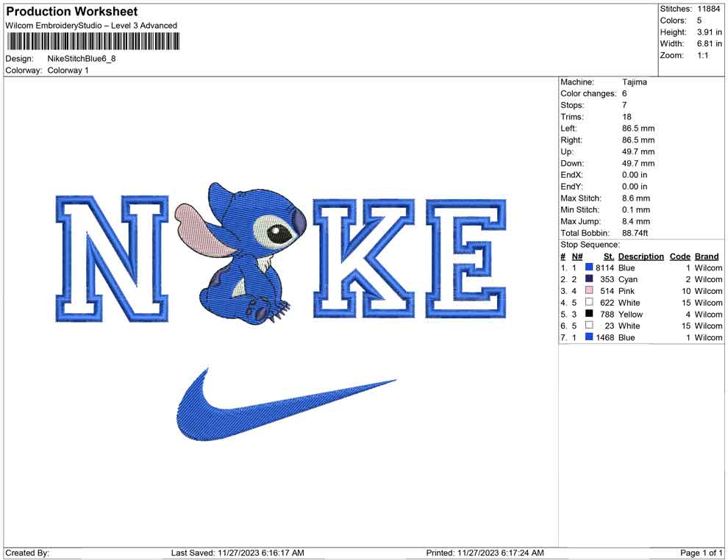Select the embroidered letter E

click(466, 259)
